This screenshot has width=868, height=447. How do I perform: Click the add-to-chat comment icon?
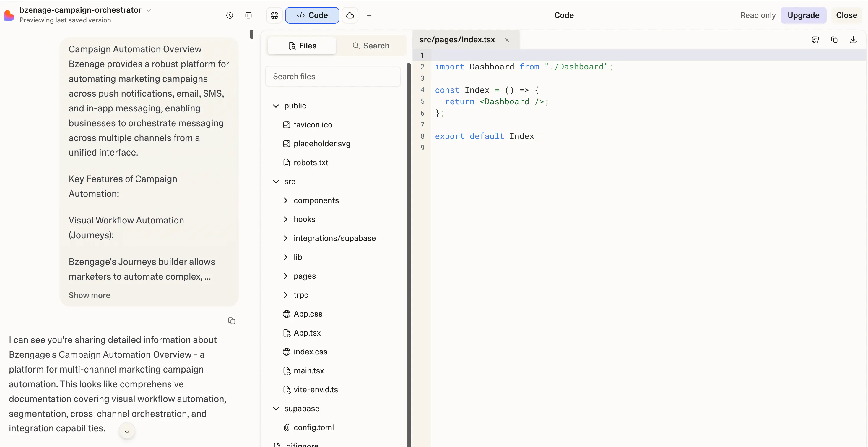click(x=815, y=40)
